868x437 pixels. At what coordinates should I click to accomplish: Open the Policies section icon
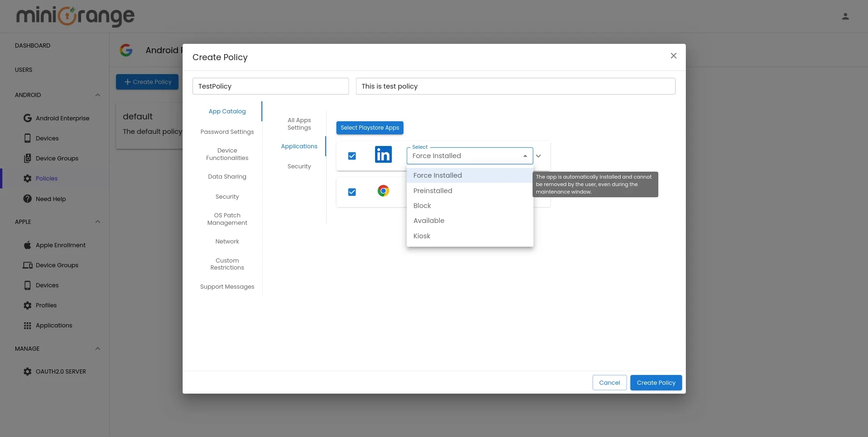(27, 178)
